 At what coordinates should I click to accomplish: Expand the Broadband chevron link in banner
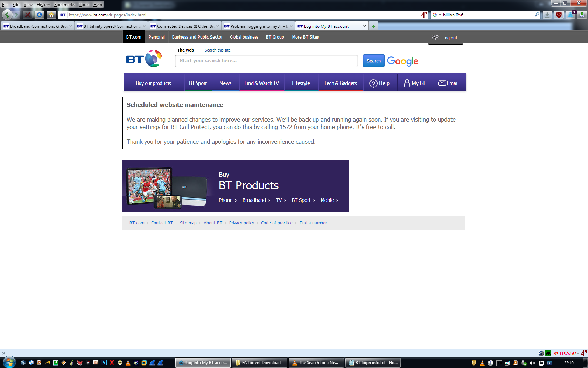(x=256, y=200)
